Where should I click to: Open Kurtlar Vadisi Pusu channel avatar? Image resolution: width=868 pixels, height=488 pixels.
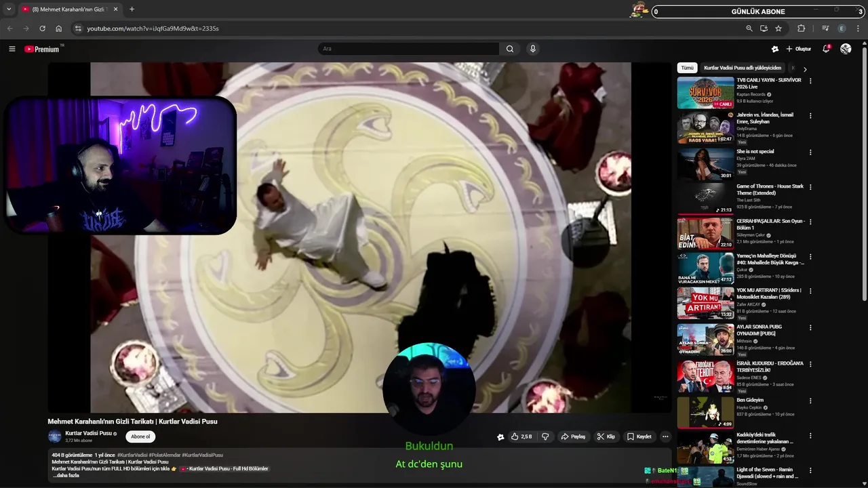(54, 436)
